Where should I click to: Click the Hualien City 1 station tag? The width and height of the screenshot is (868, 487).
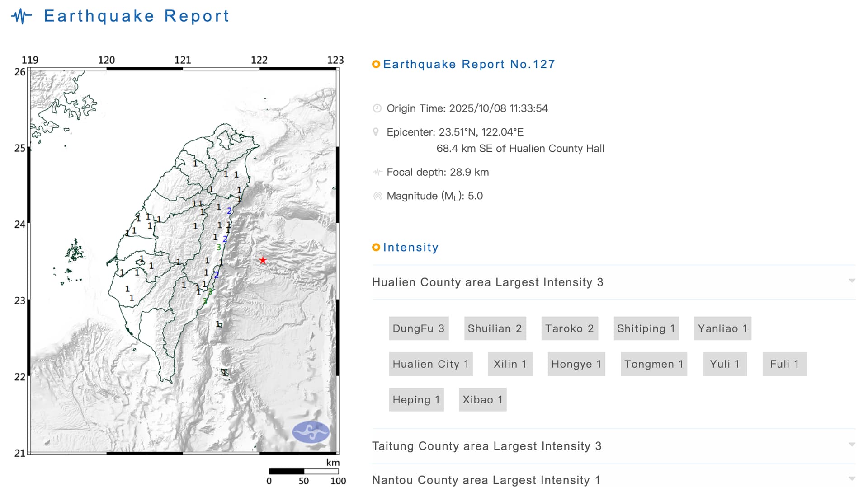(x=430, y=364)
